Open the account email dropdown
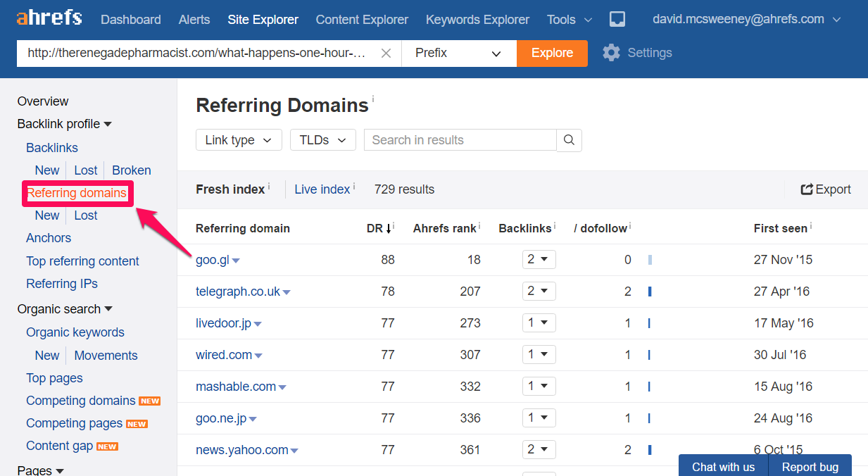Viewport: 868px width, 476px height. coord(747,20)
